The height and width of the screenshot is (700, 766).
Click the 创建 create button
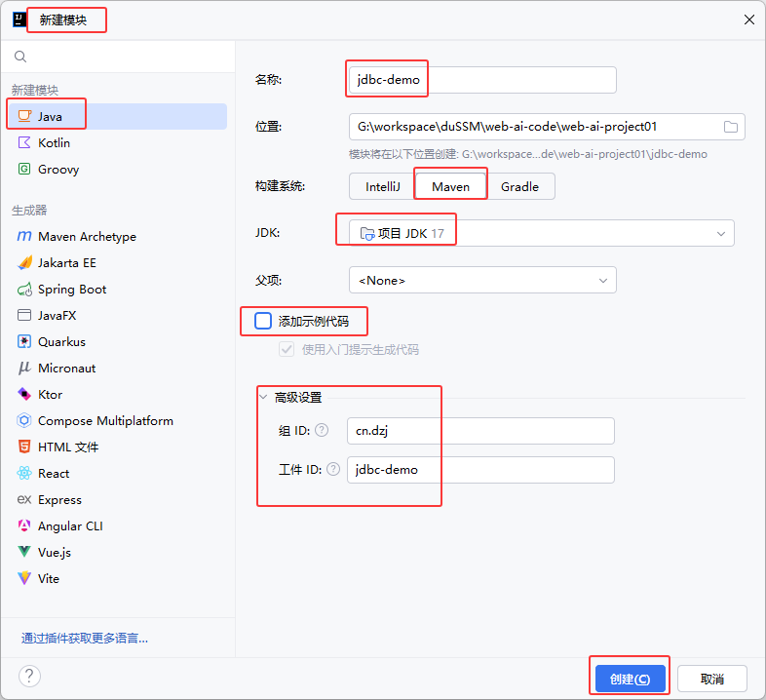click(630, 679)
